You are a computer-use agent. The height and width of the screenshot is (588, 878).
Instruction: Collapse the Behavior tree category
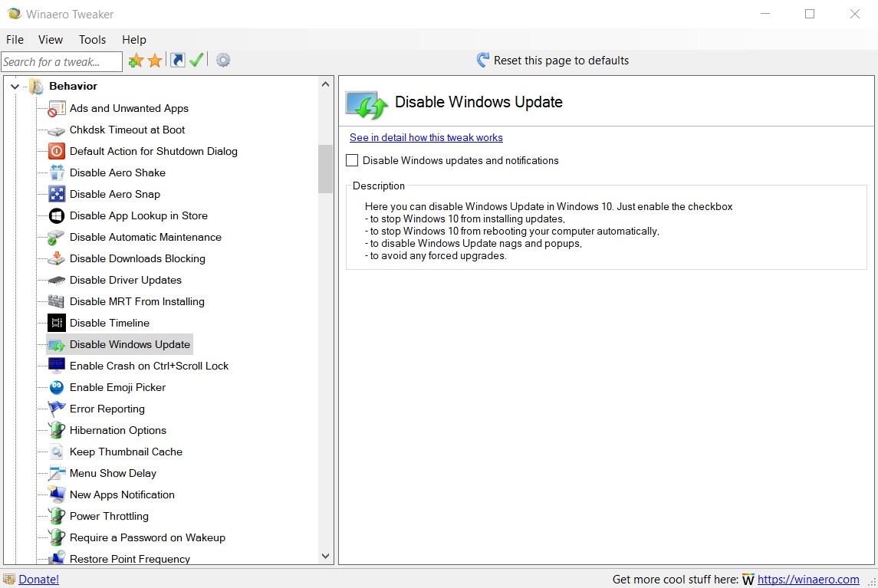click(x=15, y=86)
